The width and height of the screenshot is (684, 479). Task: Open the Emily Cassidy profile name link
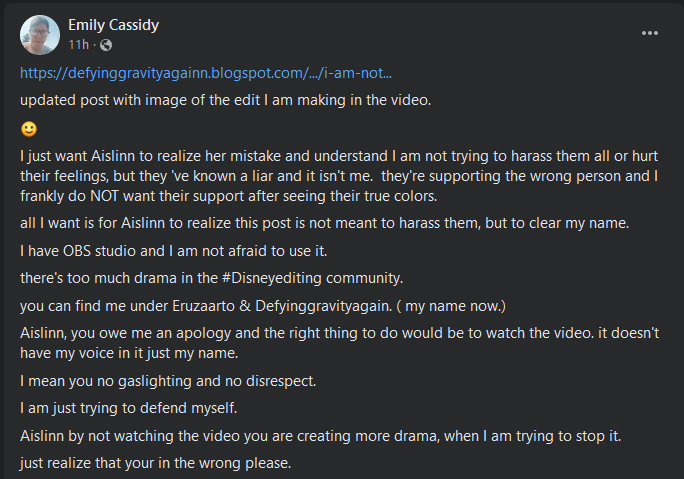(112, 24)
